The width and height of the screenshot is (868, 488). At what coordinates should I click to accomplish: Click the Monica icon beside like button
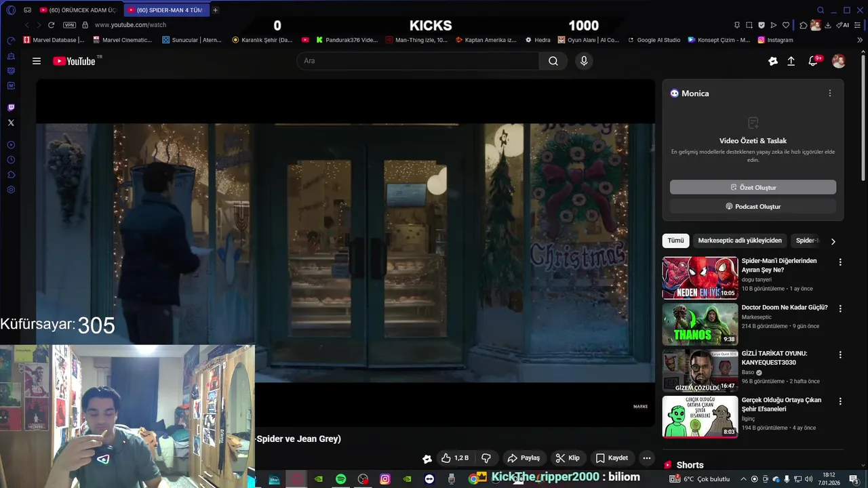[x=427, y=459]
